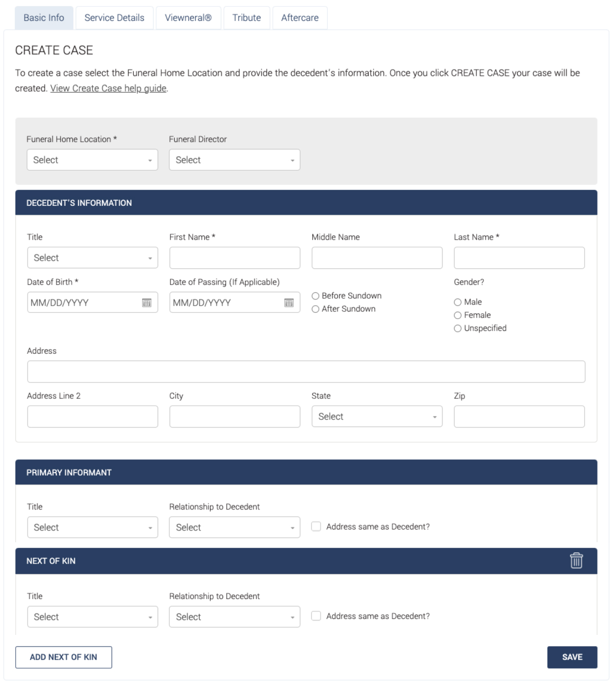Click the SAVE button
616x682 pixels.
click(x=572, y=657)
